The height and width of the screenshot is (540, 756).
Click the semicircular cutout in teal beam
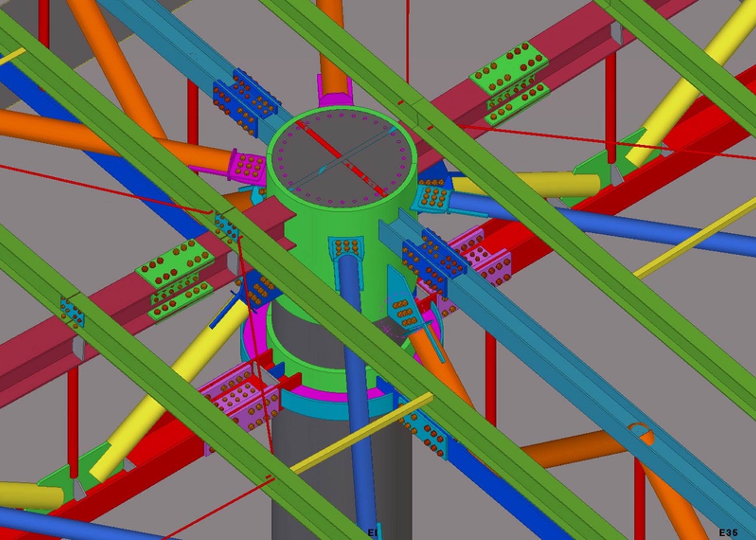point(641,433)
